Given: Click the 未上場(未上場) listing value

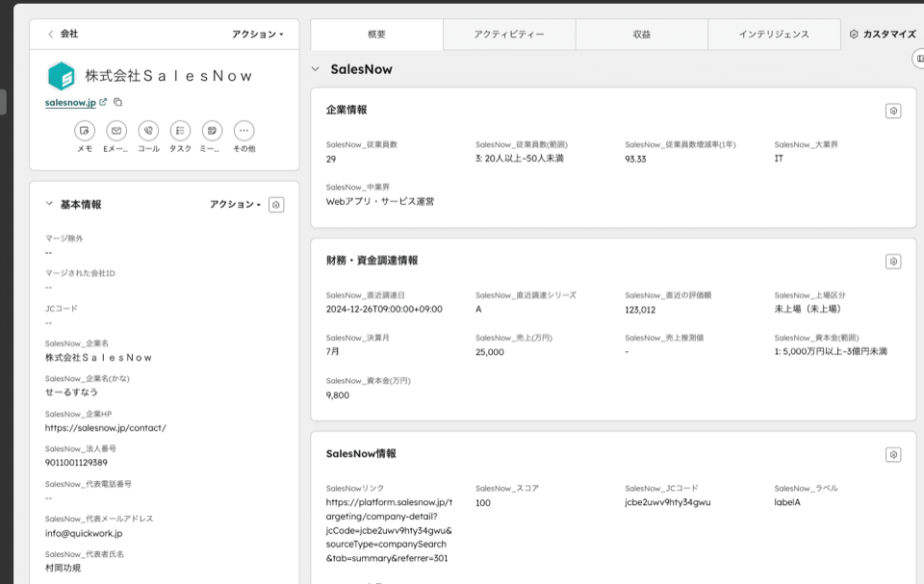Looking at the screenshot, I should pyautogui.click(x=808, y=310).
